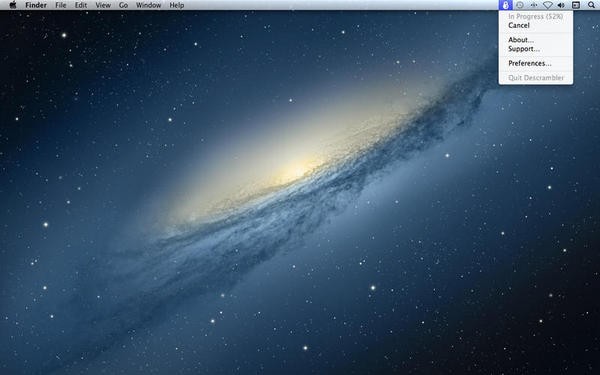This screenshot has height=375, width=600.
Task: Open the Apple logo menu
Action: pos(13,5)
